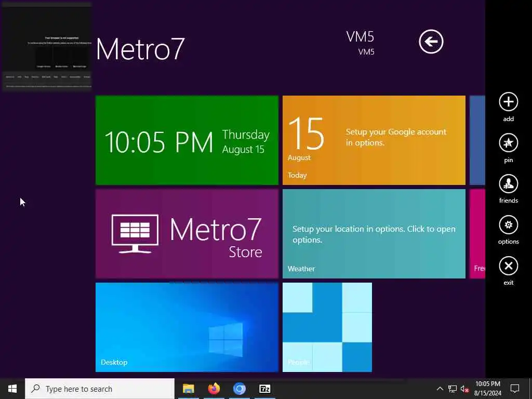Open File Explorer from taskbar

tap(188, 389)
